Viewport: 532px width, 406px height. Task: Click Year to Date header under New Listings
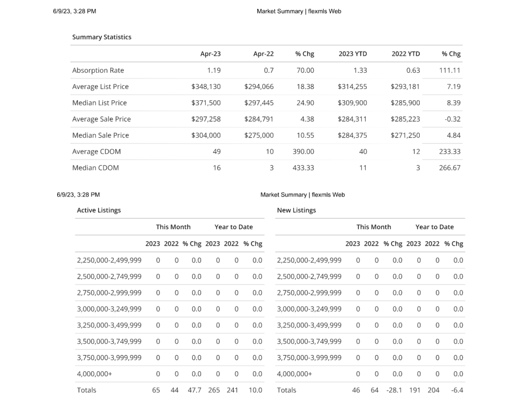click(x=434, y=227)
